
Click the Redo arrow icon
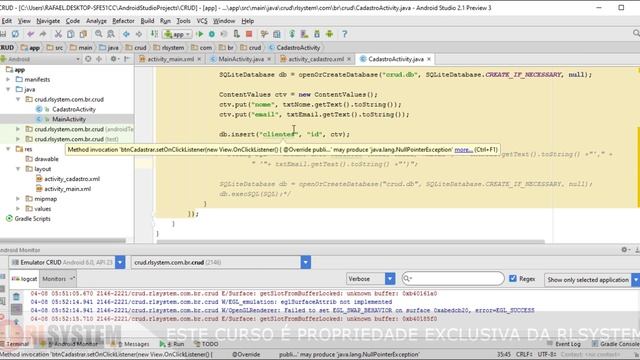pos(42,34)
